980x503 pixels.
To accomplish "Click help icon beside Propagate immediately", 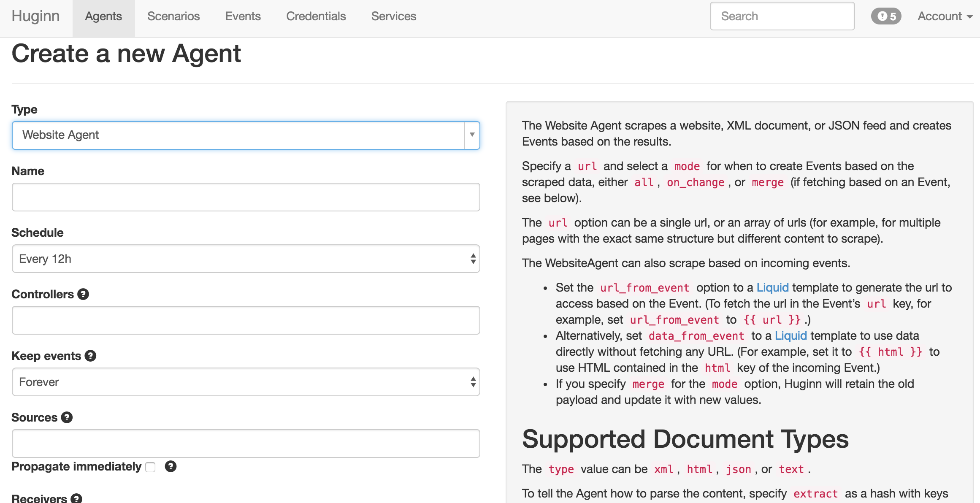I will click(171, 466).
